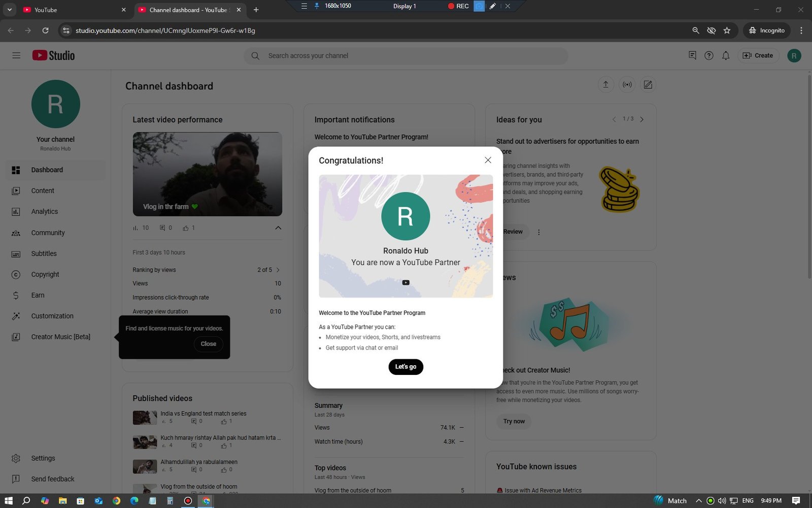
Task: Open Vlog from the outside of hoom in Published videos
Action: [199, 486]
